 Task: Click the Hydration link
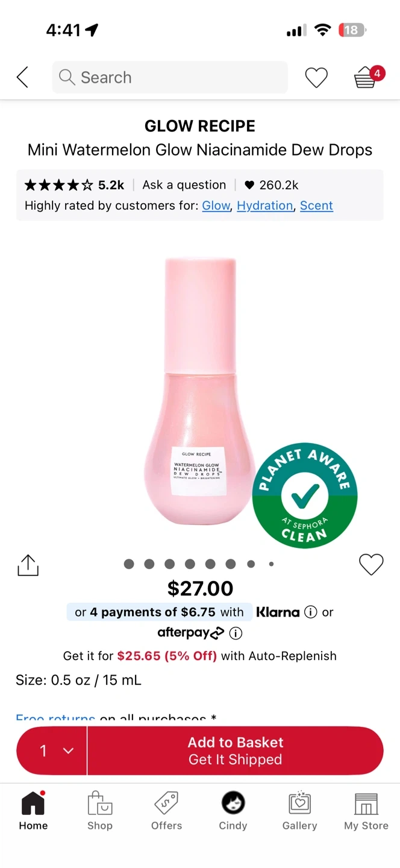point(264,206)
